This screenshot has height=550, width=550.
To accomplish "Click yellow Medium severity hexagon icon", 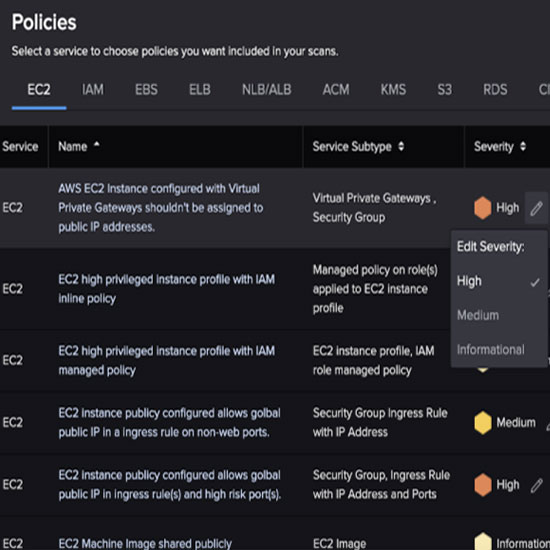I will (x=483, y=423).
